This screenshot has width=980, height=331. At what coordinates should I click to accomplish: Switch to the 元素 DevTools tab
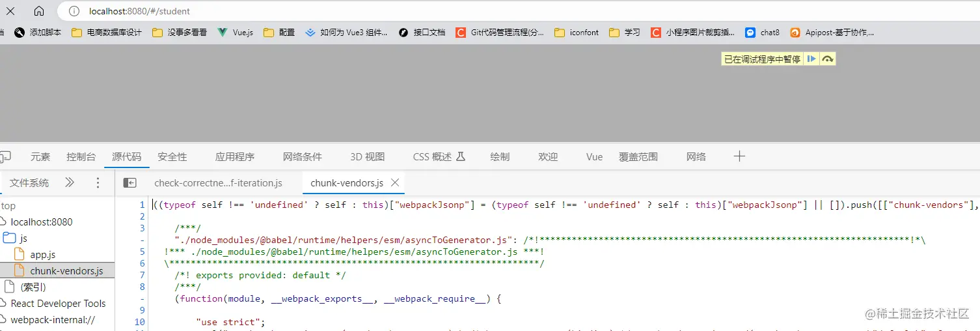[40, 156]
